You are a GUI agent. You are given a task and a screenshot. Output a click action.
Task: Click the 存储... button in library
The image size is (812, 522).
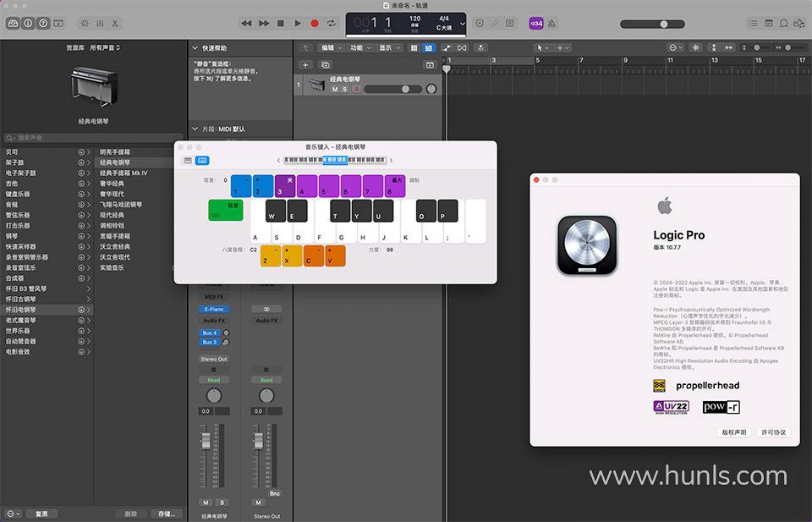(x=166, y=514)
